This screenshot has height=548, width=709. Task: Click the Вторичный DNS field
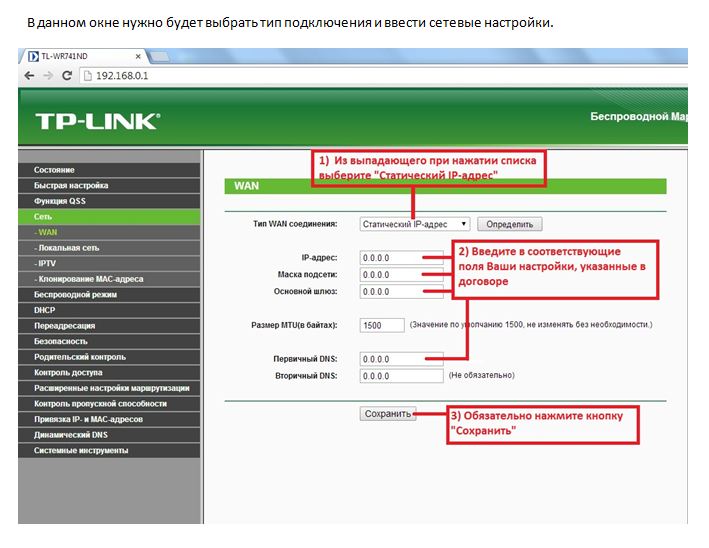tap(391, 376)
